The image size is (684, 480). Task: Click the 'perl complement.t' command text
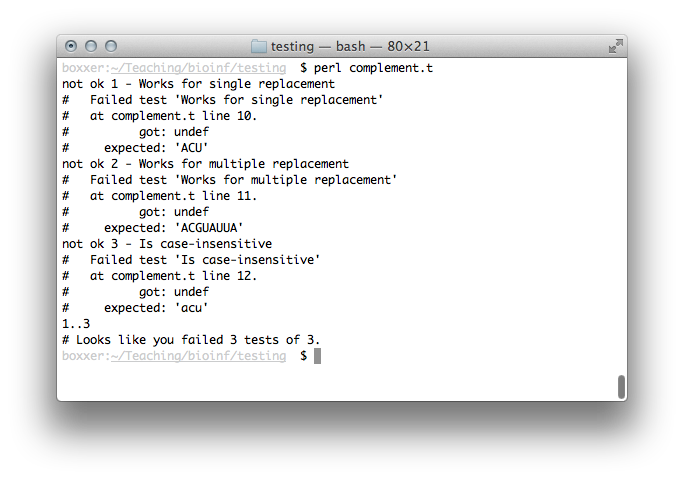click(373, 69)
